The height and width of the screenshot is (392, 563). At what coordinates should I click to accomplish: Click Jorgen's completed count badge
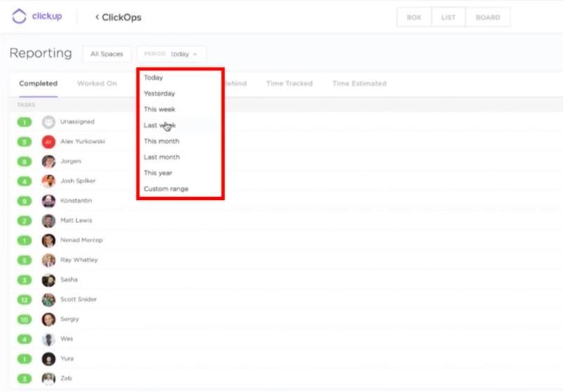pyautogui.click(x=25, y=162)
